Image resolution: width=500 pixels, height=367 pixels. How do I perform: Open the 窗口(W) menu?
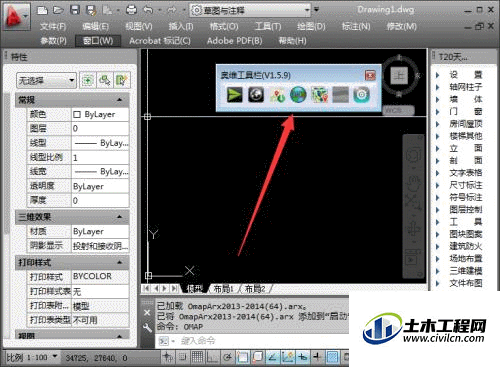[98, 41]
